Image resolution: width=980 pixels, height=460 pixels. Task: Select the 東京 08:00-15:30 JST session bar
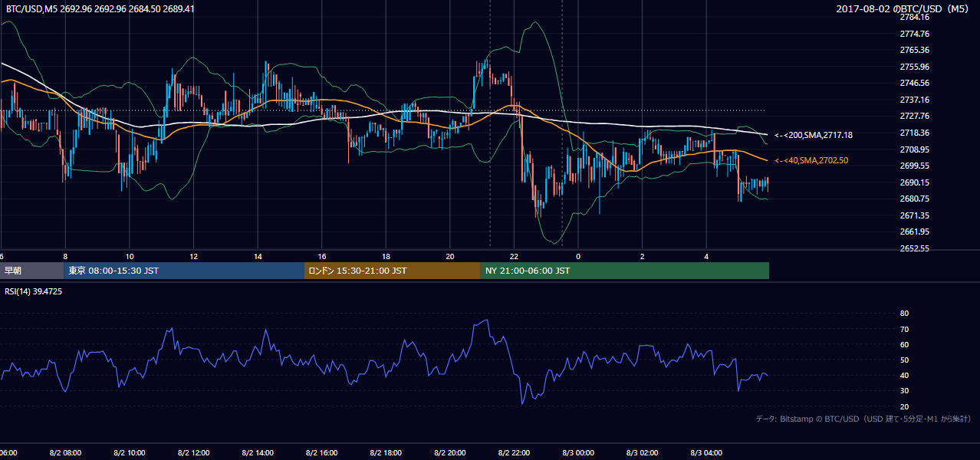pos(184,271)
